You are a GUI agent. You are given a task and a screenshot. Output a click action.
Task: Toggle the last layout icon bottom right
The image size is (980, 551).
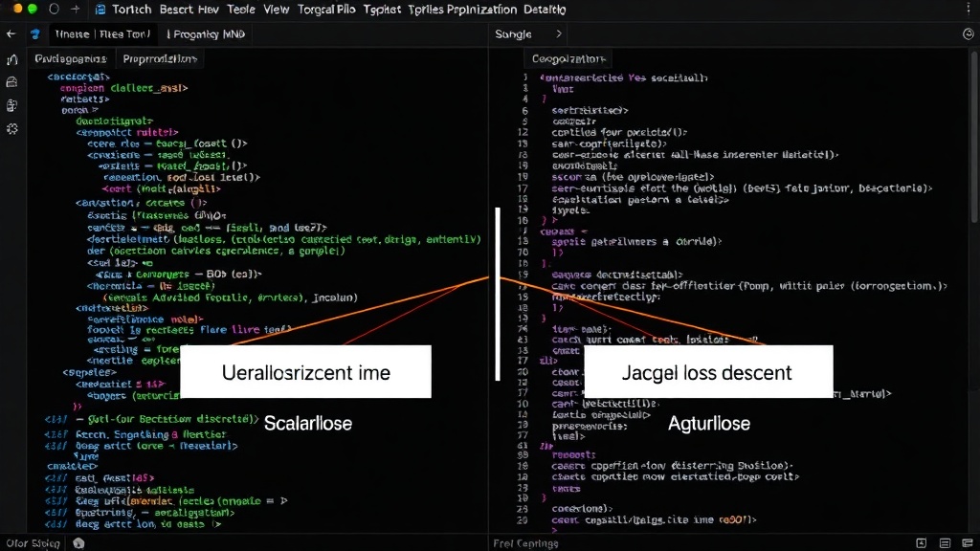tap(968, 543)
